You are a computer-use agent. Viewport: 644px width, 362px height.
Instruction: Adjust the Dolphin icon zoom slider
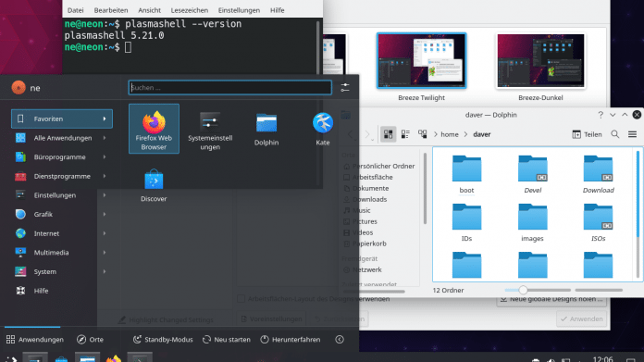click(538, 290)
